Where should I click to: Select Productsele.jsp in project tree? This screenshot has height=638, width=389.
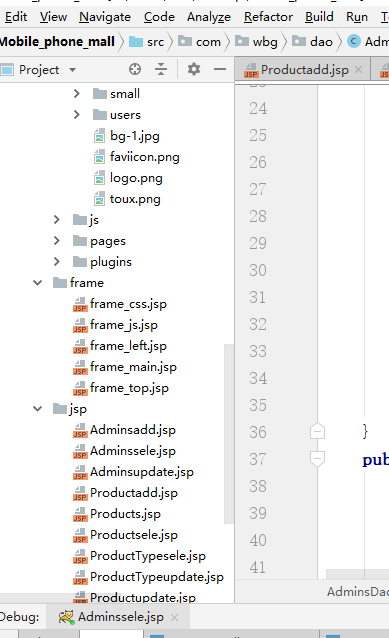[x=133, y=535]
